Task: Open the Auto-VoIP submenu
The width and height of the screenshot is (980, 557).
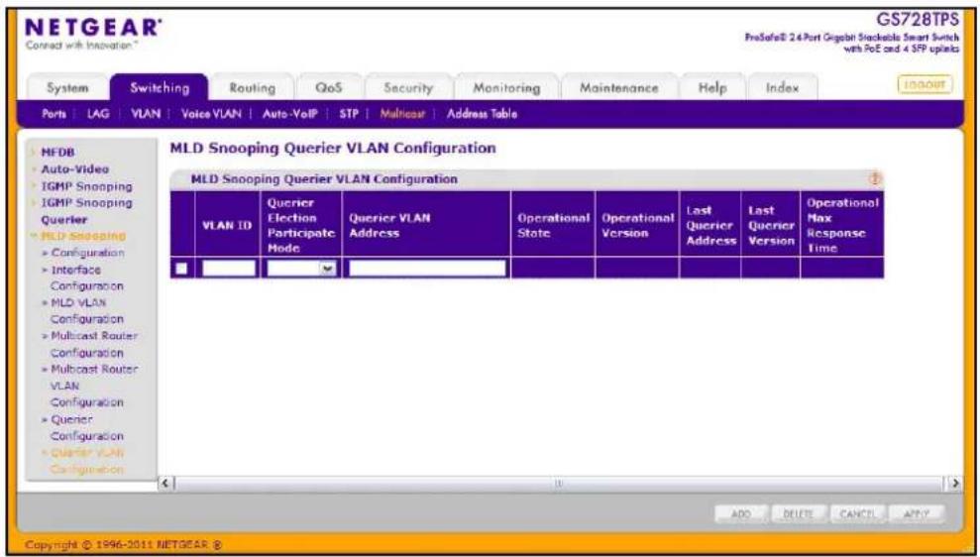Action: click(290, 114)
